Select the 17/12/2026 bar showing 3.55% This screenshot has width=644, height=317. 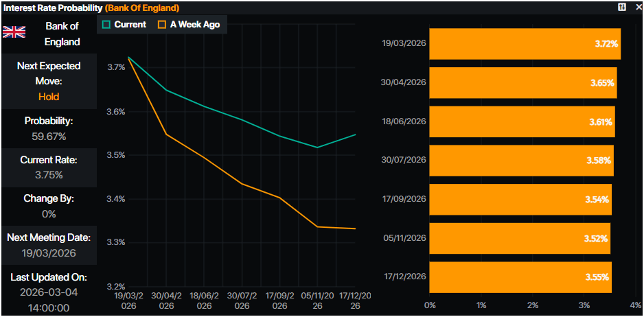coord(520,277)
